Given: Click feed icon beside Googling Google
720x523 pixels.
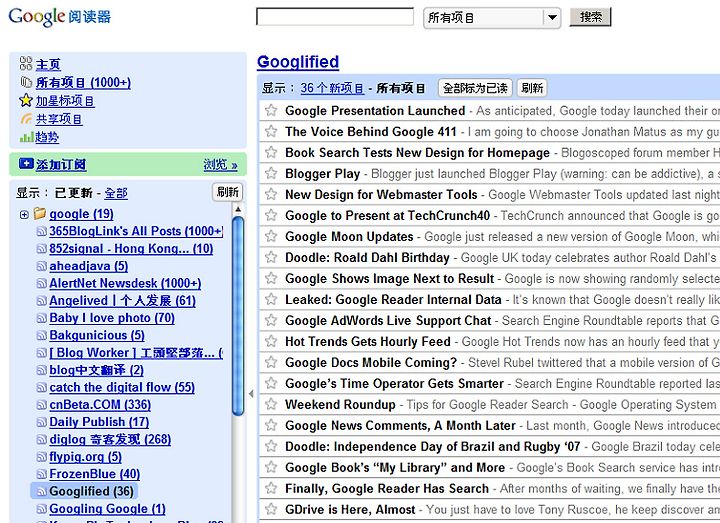Looking at the screenshot, I should point(42,509).
